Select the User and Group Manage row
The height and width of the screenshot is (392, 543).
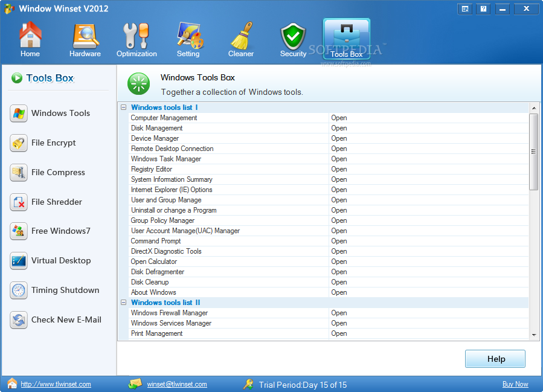(x=329, y=200)
